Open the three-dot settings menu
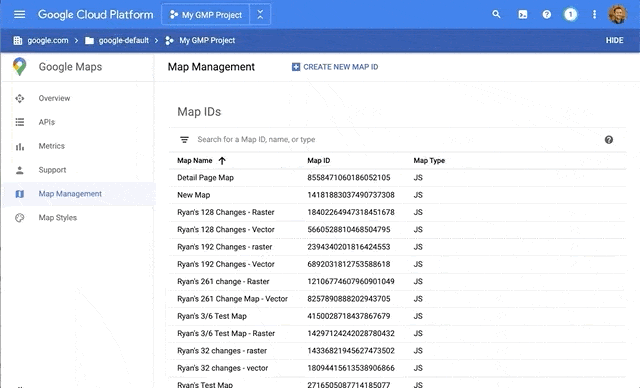 coord(594,15)
